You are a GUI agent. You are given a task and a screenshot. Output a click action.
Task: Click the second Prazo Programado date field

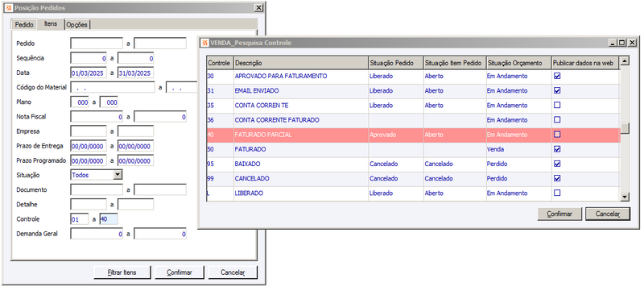coord(135,160)
